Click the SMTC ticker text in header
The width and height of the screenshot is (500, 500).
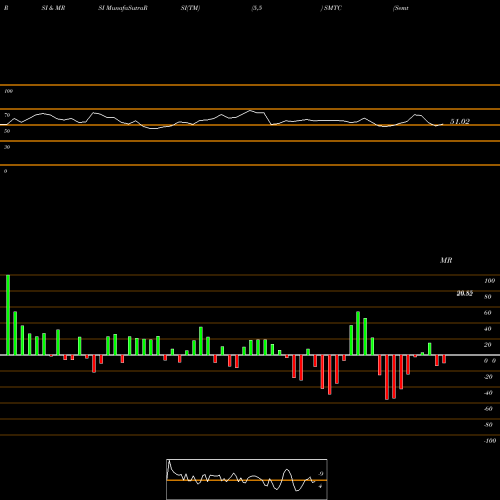click(x=333, y=8)
